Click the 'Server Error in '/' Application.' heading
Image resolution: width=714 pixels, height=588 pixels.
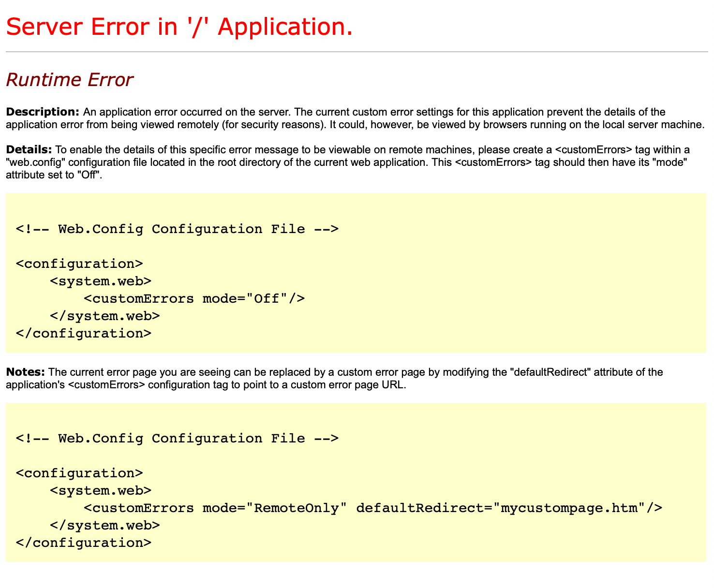(x=179, y=27)
